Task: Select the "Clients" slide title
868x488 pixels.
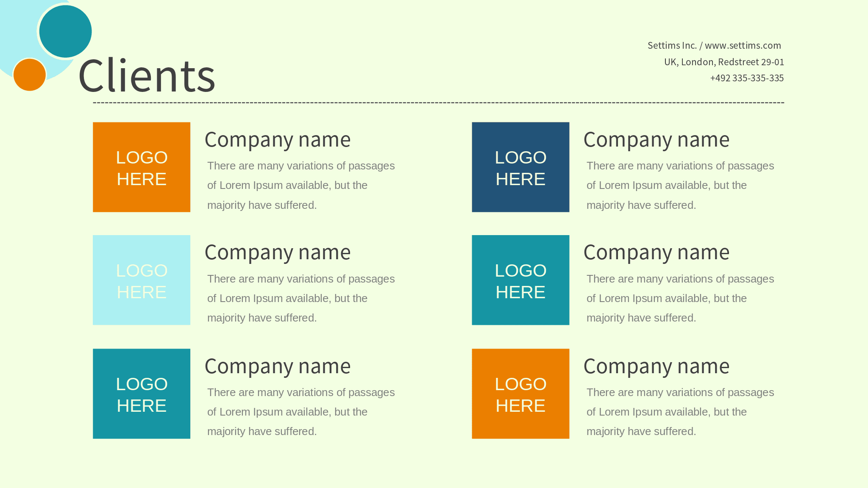Action: (147, 76)
